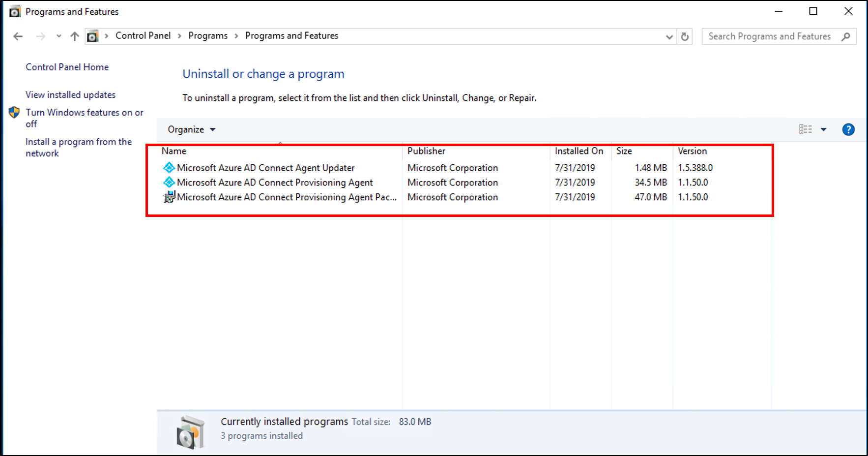Viewport: 868px width, 456px height.
Task: Open Turn Windows features on or off
Action: point(85,118)
